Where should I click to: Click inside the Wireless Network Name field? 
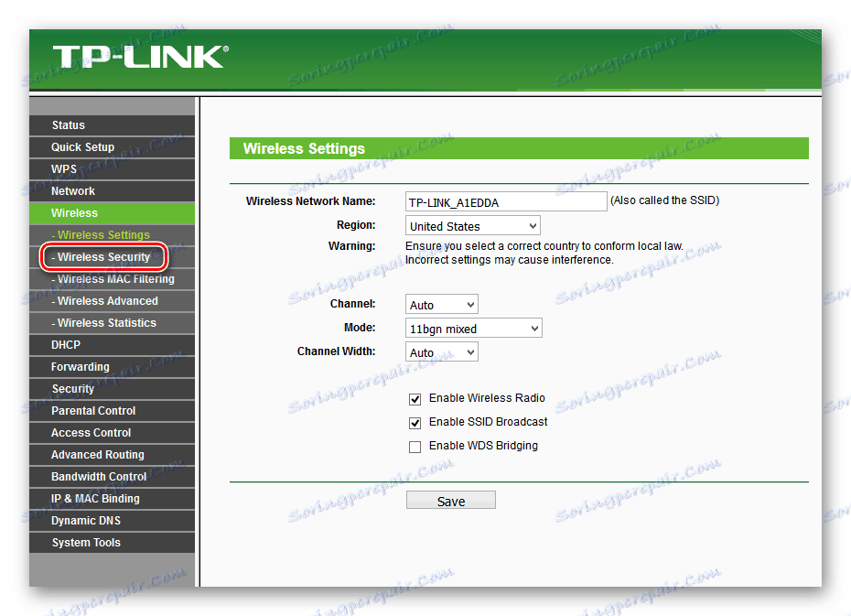coord(506,201)
